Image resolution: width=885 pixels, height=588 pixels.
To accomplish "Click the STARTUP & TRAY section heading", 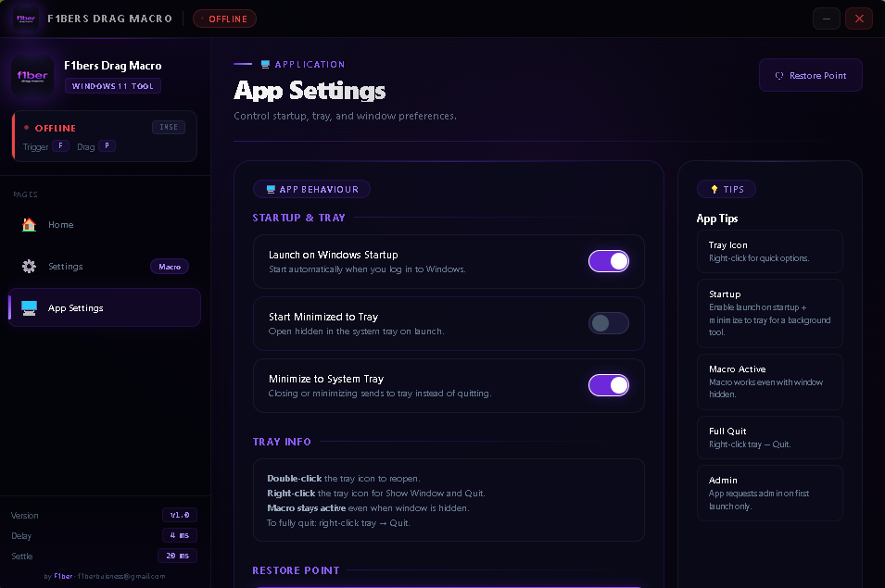I will (298, 218).
